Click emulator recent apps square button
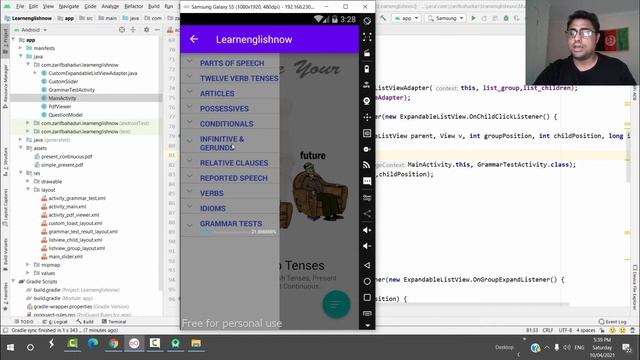This screenshot has height=360, width=640. click(367, 297)
